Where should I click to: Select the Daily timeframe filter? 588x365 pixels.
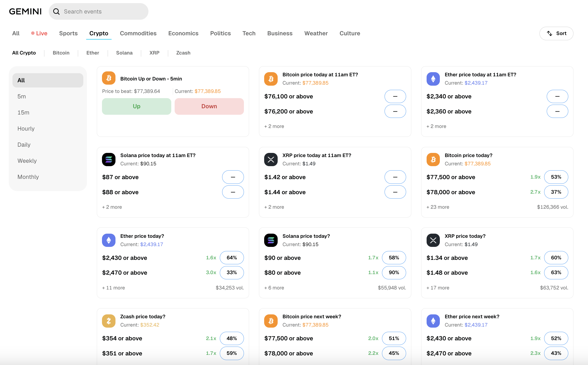(x=48, y=145)
